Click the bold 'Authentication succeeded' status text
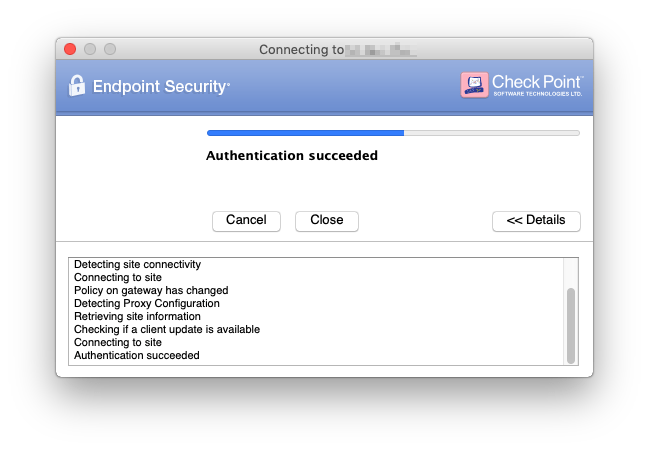 click(x=292, y=156)
